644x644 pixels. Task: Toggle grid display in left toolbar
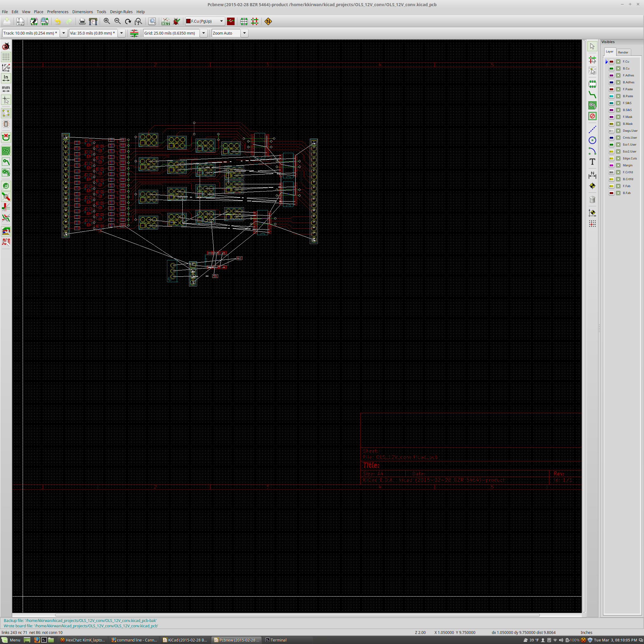coord(6,57)
